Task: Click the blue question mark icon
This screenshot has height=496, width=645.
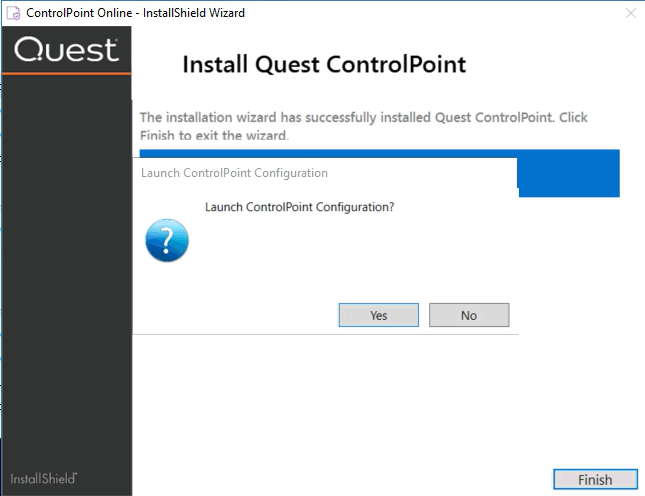Action: pos(167,241)
